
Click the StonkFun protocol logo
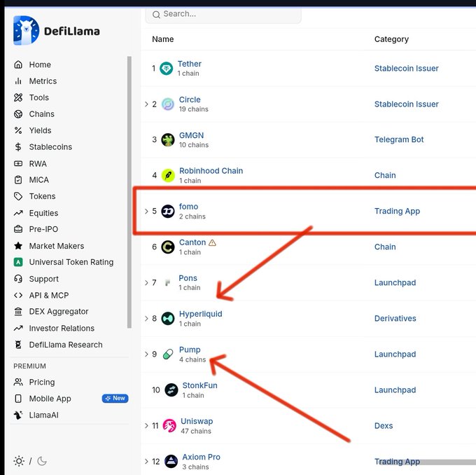pos(171,390)
